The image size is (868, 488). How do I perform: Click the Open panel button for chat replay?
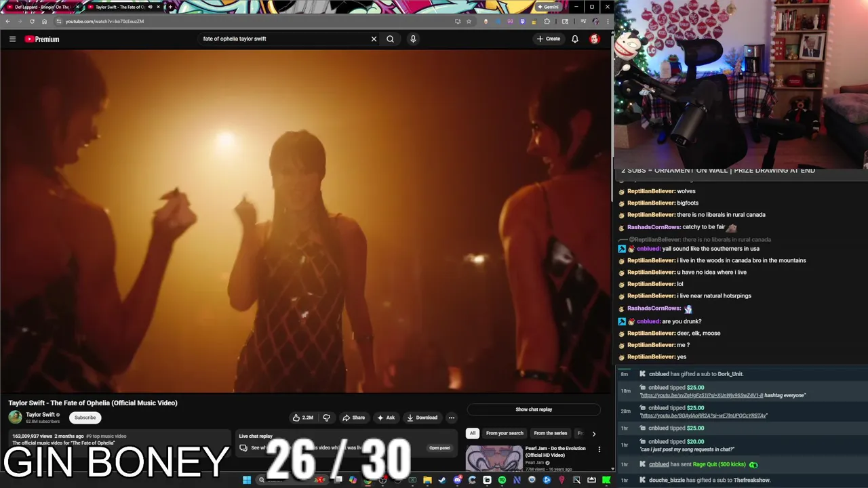coord(439,448)
